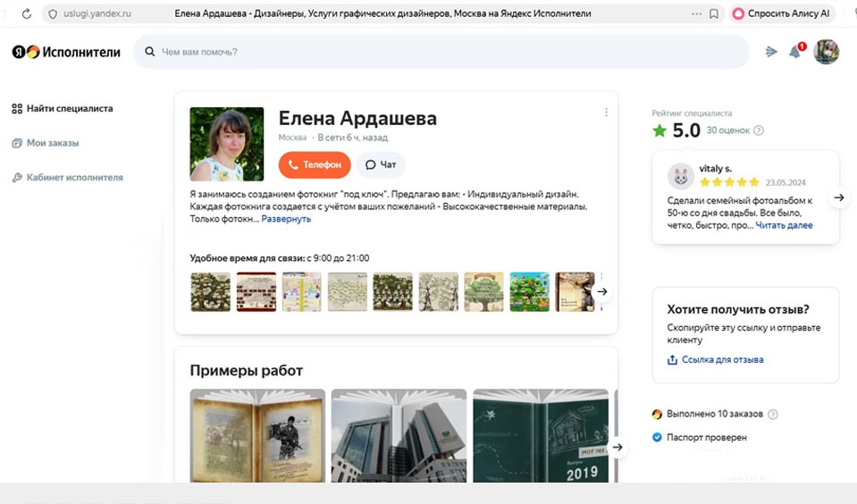Open the address bar three-dots menu

pos(696,13)
